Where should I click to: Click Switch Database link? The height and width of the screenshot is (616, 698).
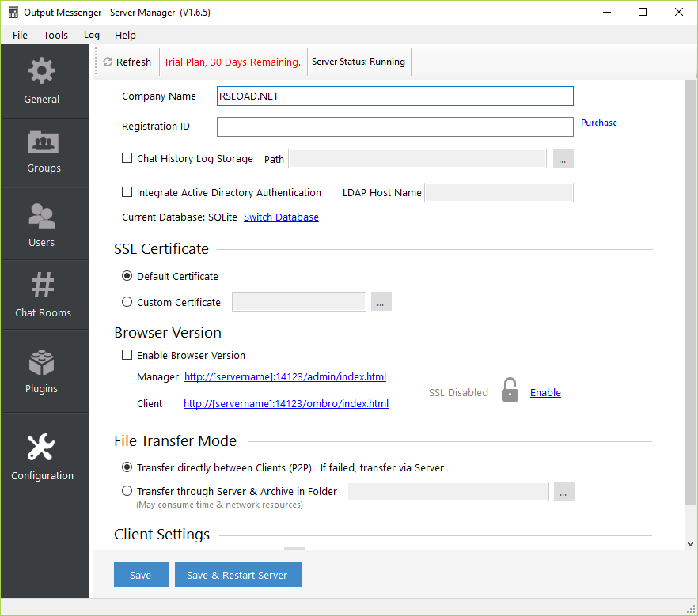tap(281, 217)
